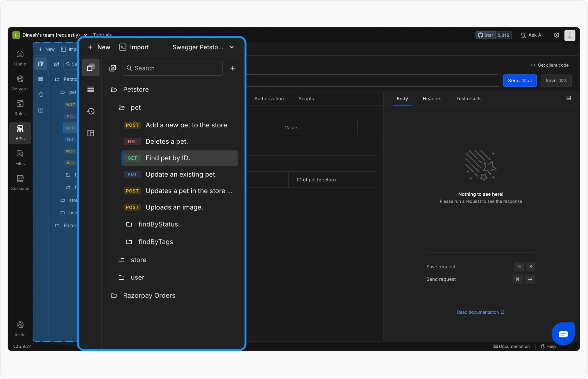Click the History clock icon
This screenshot has height=379, width=588.
(91, 111)
